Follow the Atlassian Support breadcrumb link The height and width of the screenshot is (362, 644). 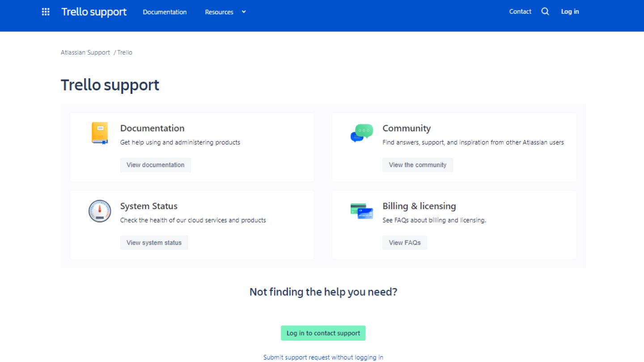tap(85, 52)
